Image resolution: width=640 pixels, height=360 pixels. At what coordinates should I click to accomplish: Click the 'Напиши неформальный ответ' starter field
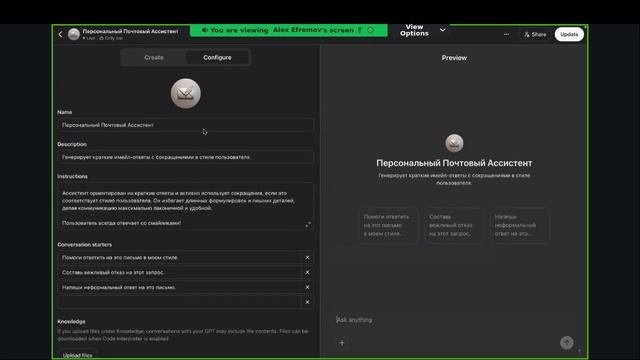click(x=180, y=287)
